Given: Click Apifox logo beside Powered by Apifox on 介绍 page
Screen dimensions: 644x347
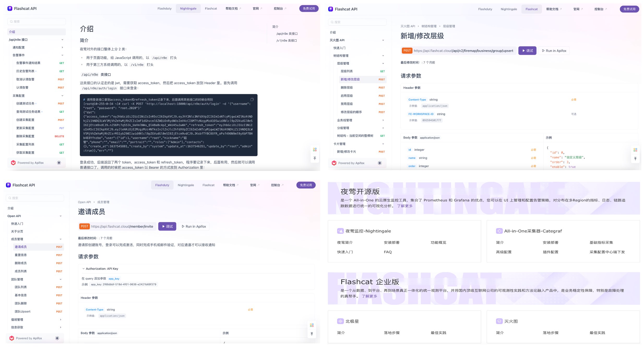Looking at the screenshot, I should click(13, 163).
